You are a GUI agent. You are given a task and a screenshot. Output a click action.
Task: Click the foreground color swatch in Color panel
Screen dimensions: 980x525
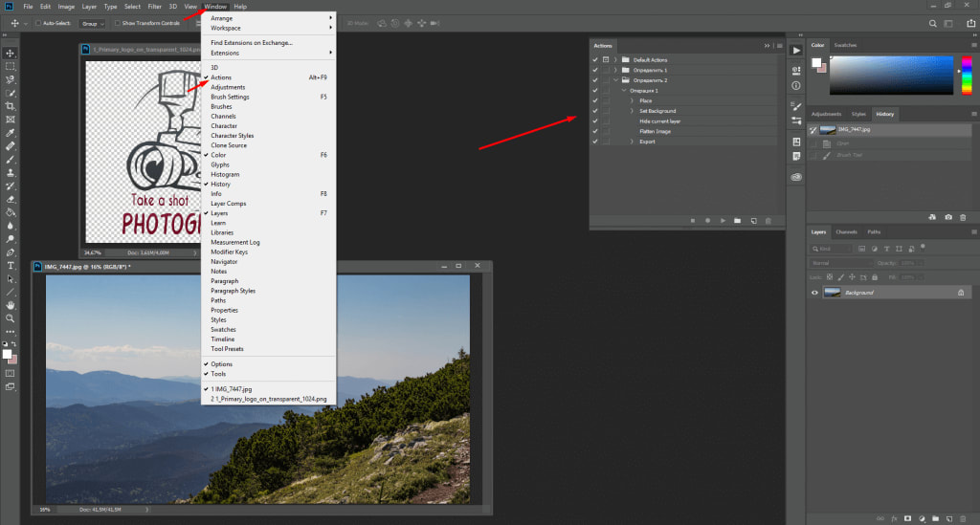coord(816,62)
